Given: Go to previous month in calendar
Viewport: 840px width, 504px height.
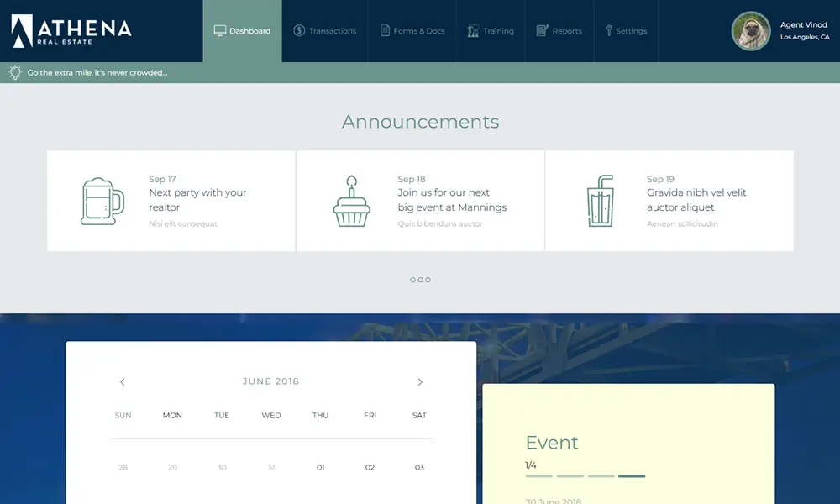Looking at the screenshot, I should point(123,381).
